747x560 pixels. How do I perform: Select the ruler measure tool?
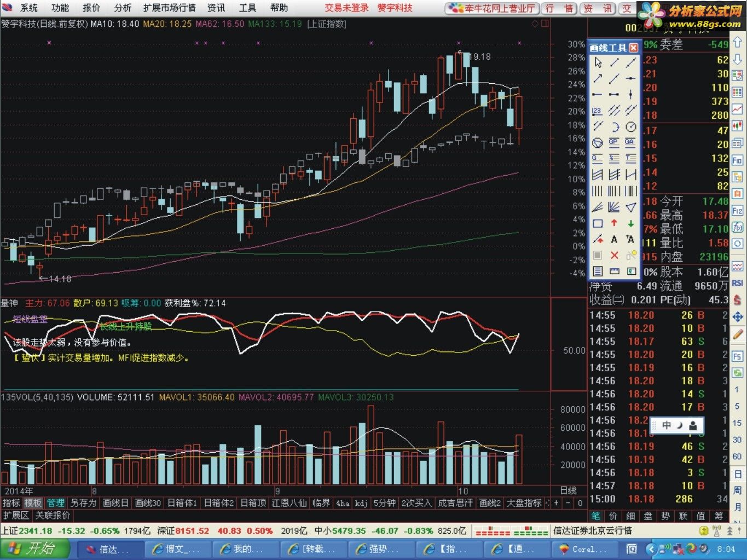615,271
